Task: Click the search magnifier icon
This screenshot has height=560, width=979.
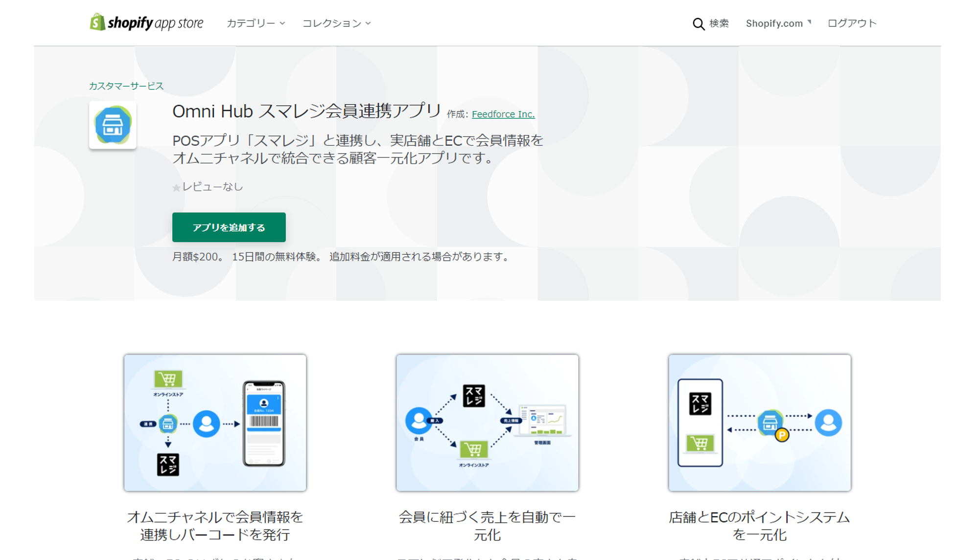Action: [x=698, y=23]
